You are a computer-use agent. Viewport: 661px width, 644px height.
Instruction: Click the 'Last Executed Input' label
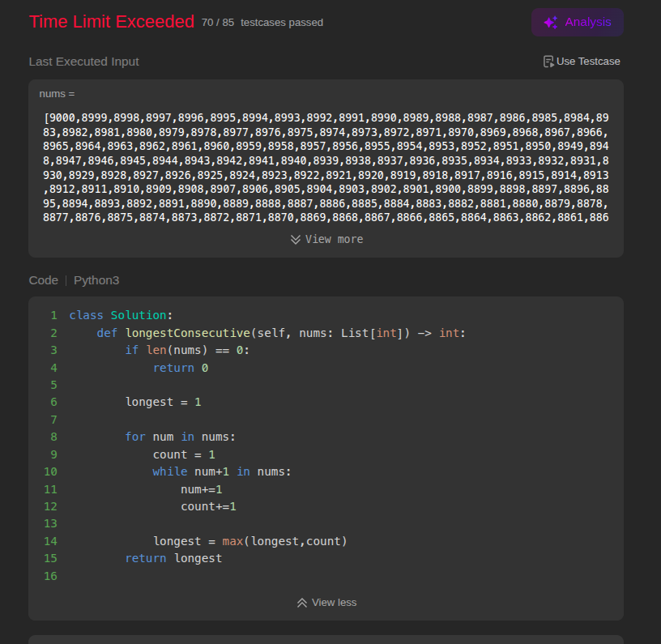84,62
